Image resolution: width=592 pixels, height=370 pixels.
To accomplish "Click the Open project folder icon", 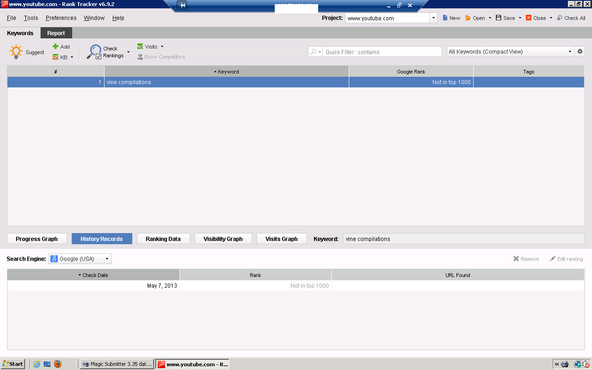I will 468,18.
